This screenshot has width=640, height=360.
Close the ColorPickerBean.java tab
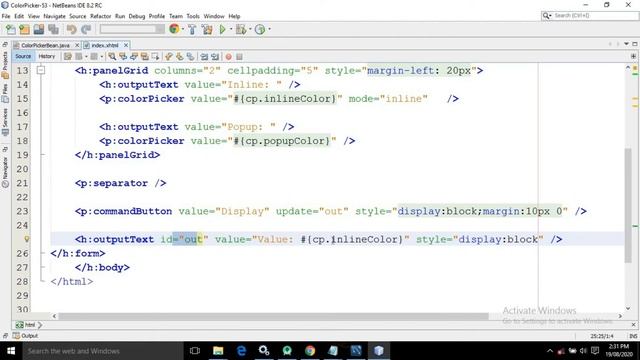click(77, 45)
